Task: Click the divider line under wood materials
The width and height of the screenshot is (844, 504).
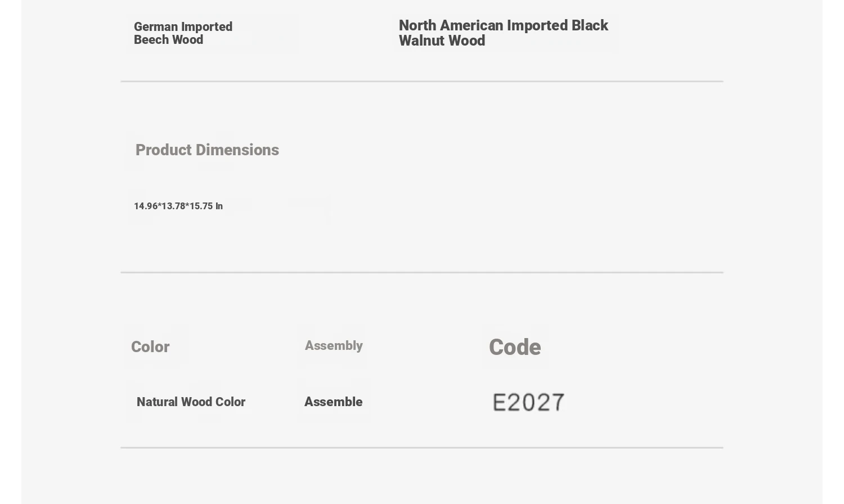Action: coord(422,82)
